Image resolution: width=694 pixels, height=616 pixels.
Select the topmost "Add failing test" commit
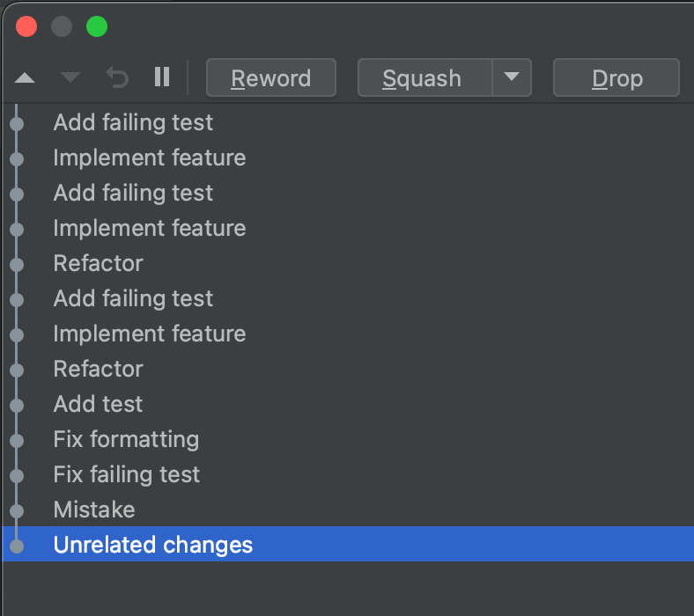pyautogui.click(x=133, y=122)
